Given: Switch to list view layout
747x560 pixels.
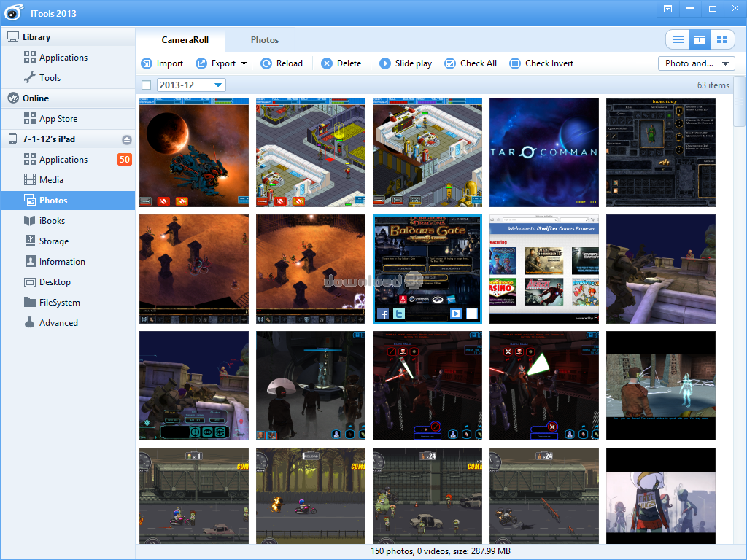Looking at the screenshot, I should (678, 39).
